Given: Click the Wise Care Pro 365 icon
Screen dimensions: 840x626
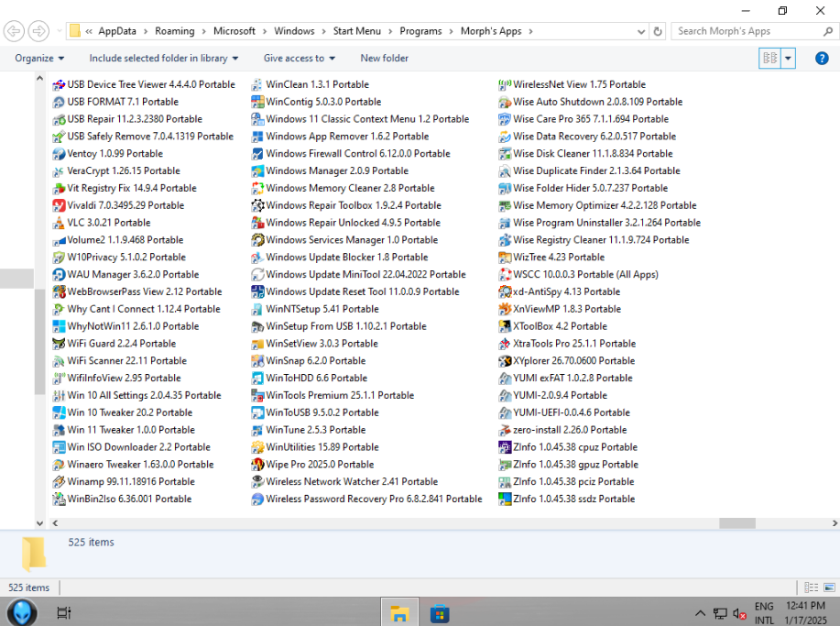Looking at the screenshot, I should point(505,119).
